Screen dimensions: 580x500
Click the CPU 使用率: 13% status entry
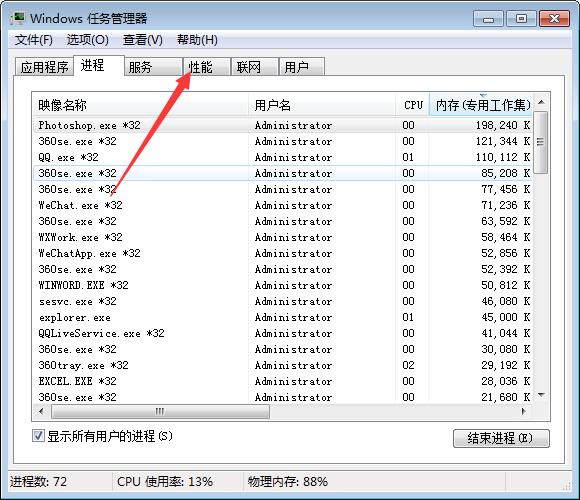pyautogui.click(x=165, y=482)
